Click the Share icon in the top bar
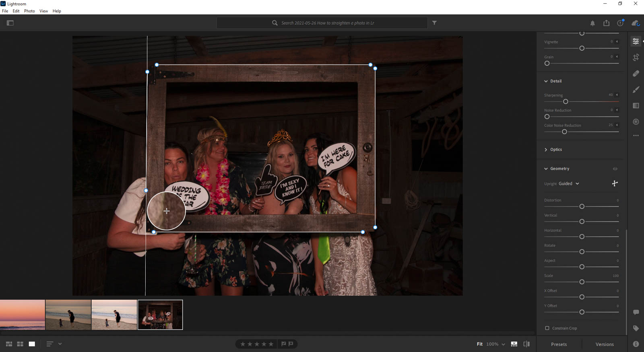This screenshot has width=644, height=352. coord(606,23)
